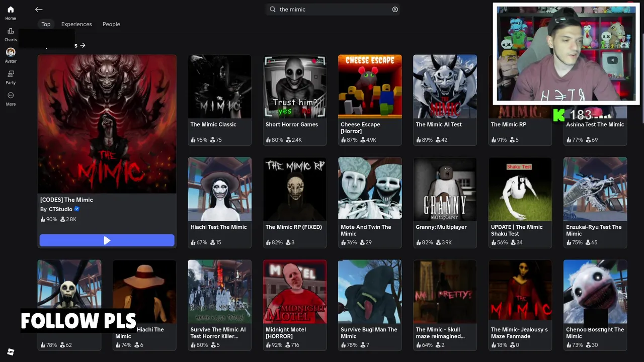
Task: Click 95% rating on The Mimic Classic
Action: (x=199, y=140)
